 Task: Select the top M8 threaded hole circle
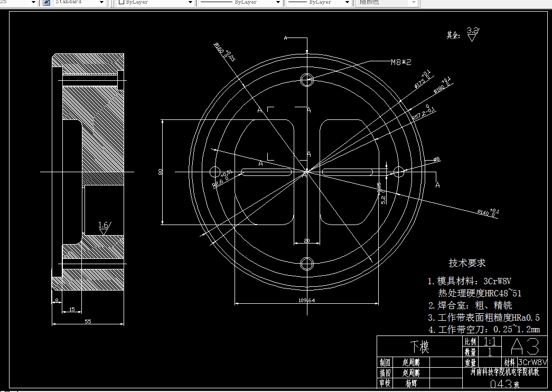[306, 80]
